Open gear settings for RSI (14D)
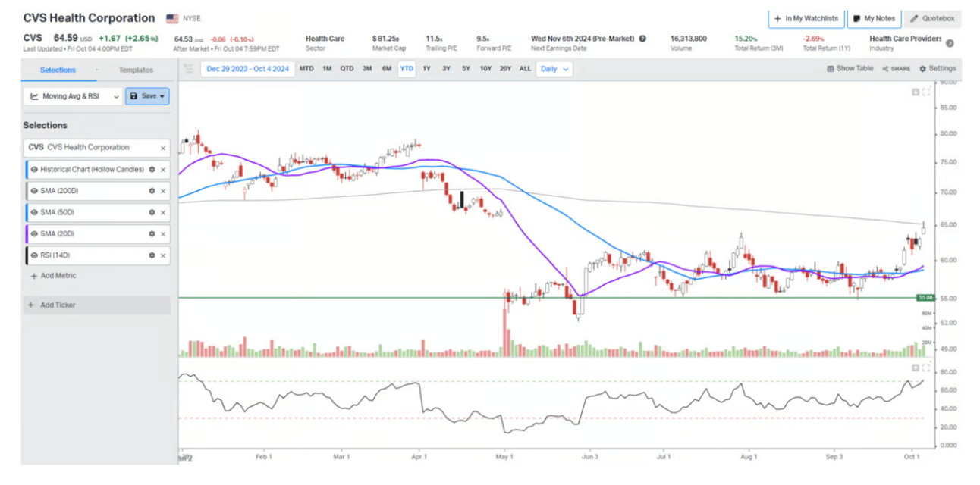Image resolution: width=980 pixels, height=485 pixels. click(x=152, y=255)
